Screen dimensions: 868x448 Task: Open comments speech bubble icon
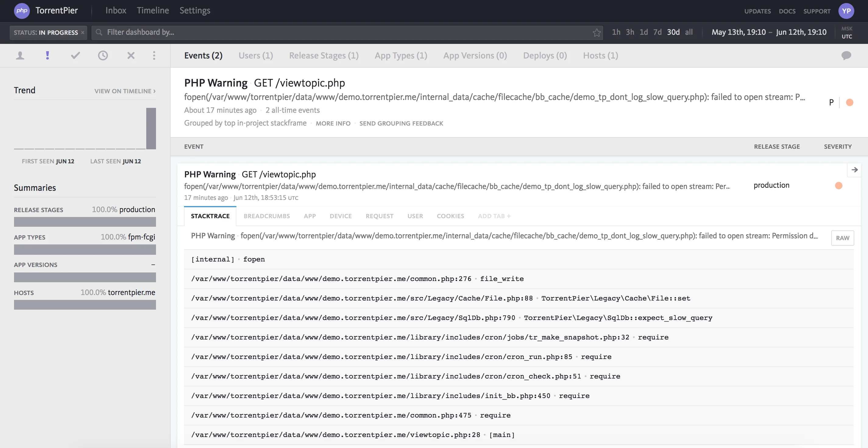click(846, 55)
